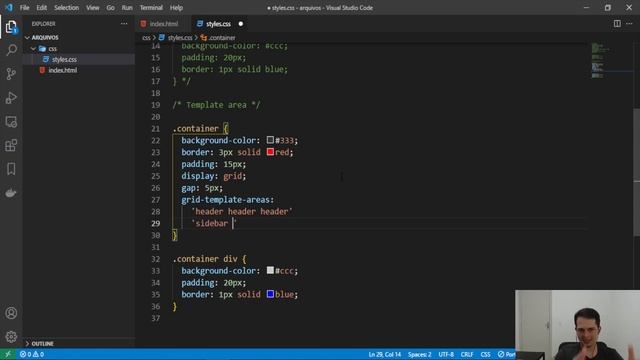
Task: Click the 'header header header' string on line 28
Action: [242, 211]
